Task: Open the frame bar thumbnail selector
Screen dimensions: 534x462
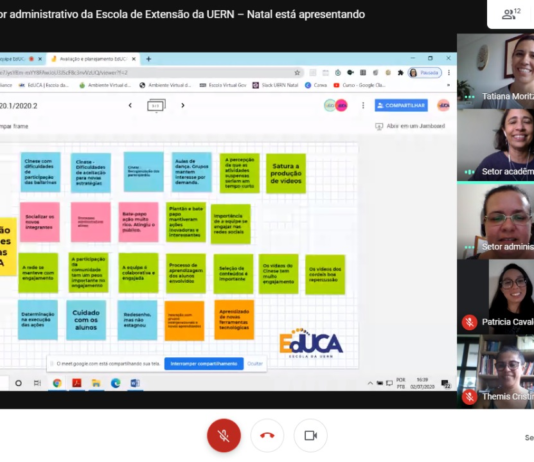Action: click(156, 106)
